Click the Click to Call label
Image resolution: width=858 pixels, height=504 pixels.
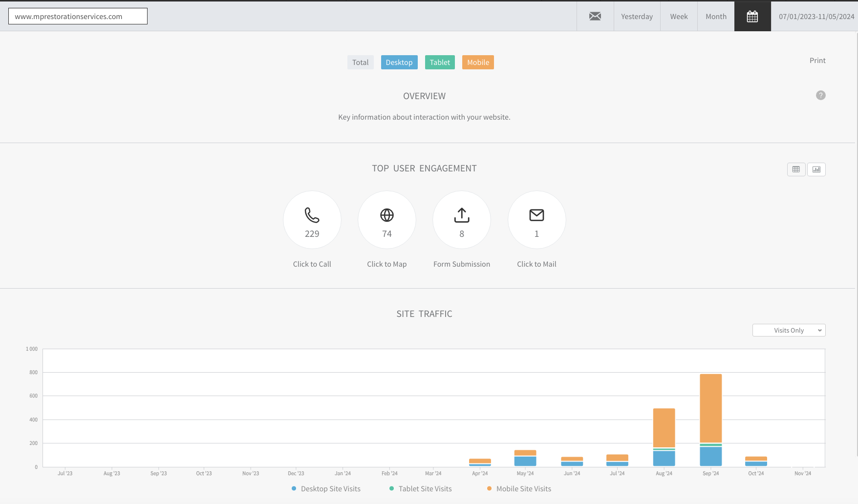click(312, 264)
